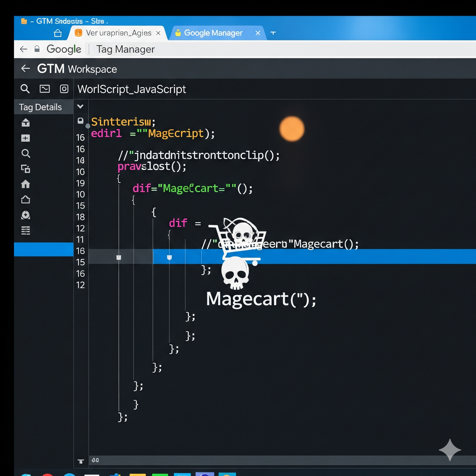Click the square target icon in toolbar
This screenshot has height=476, width=476.
click(64, 89)
